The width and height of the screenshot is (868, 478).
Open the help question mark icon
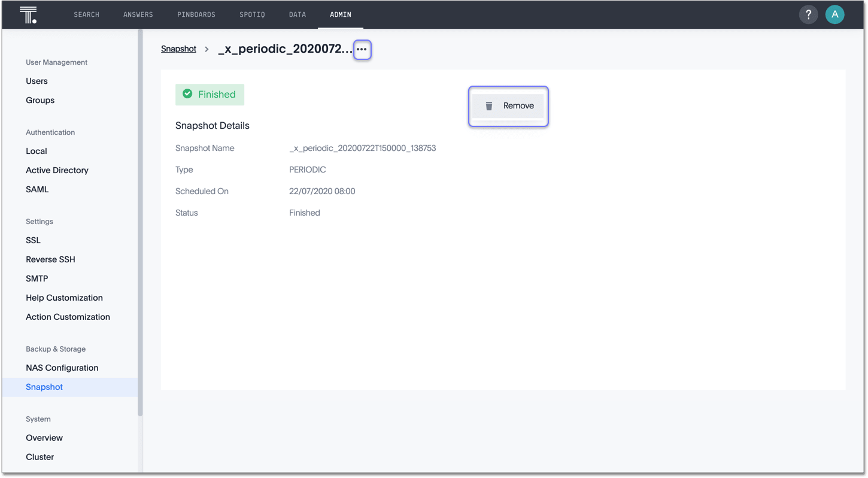point(808,15)
